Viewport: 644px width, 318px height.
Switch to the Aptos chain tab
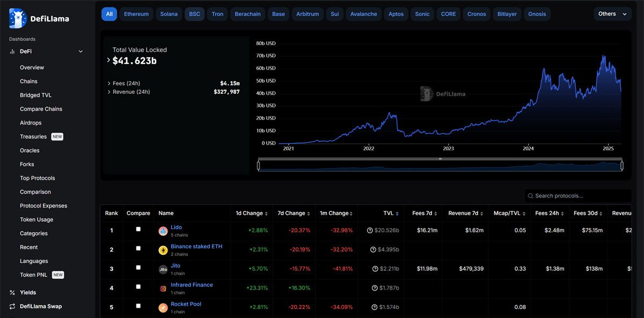396,14
